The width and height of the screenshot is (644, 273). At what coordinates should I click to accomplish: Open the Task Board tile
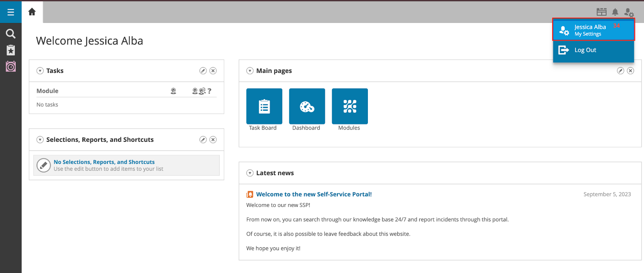pyautogui.click(x=264, y=106)
